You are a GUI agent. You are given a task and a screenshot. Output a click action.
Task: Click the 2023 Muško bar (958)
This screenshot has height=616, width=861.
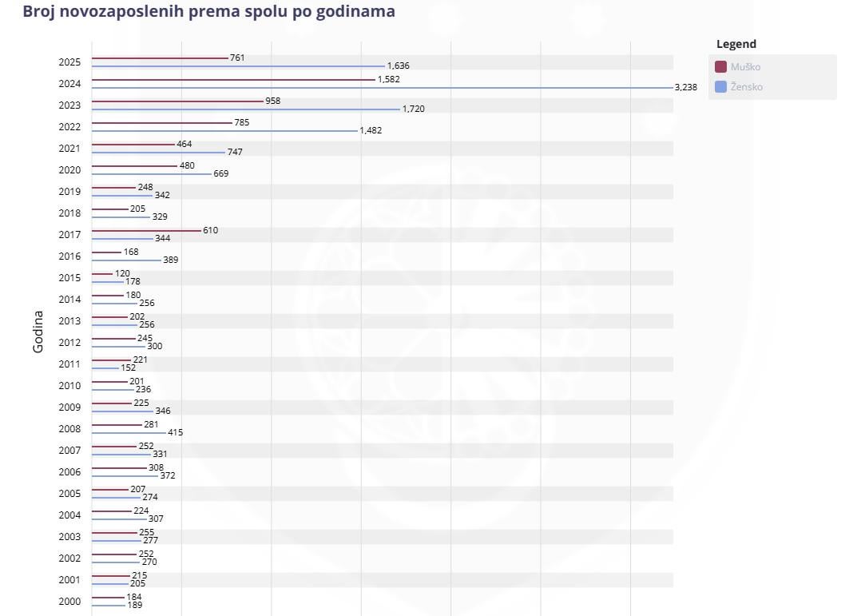pos(178,101)
